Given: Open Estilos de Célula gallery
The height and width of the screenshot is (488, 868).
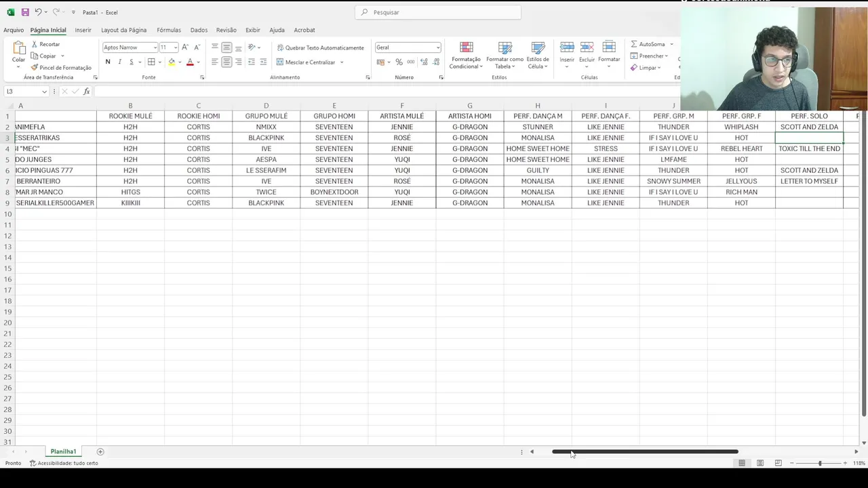Looking at the screenshot, I should pos(538,55).
